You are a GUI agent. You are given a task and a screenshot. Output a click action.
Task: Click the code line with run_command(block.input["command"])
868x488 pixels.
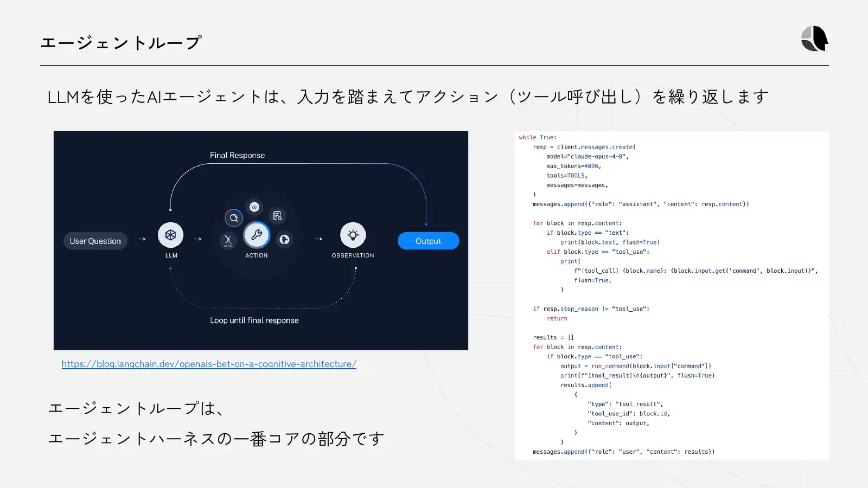pos(636,367)
